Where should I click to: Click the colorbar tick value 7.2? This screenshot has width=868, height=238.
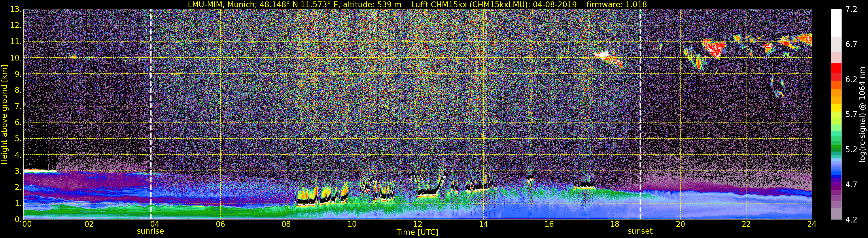point(851,9)
